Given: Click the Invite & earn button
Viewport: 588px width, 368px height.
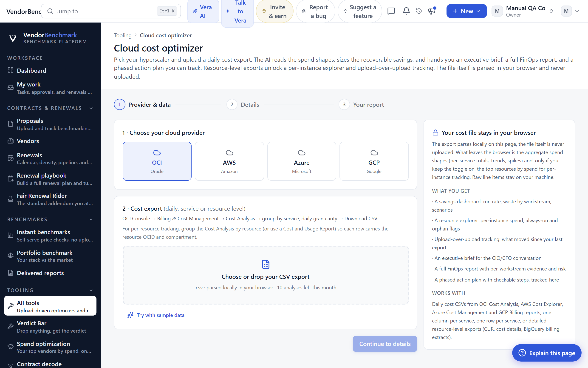Looking at the screenshot, I should (274, 11).
